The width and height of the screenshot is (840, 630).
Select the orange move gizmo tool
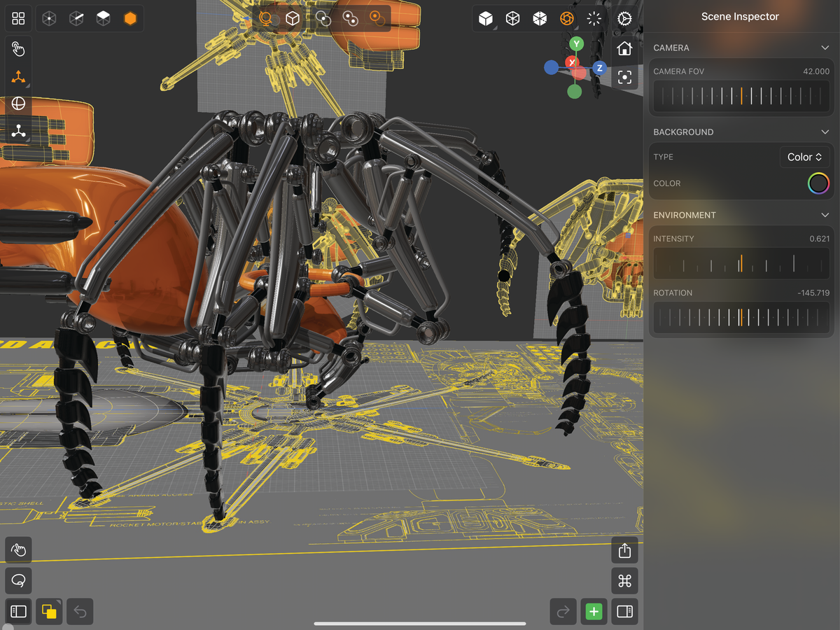18,77
